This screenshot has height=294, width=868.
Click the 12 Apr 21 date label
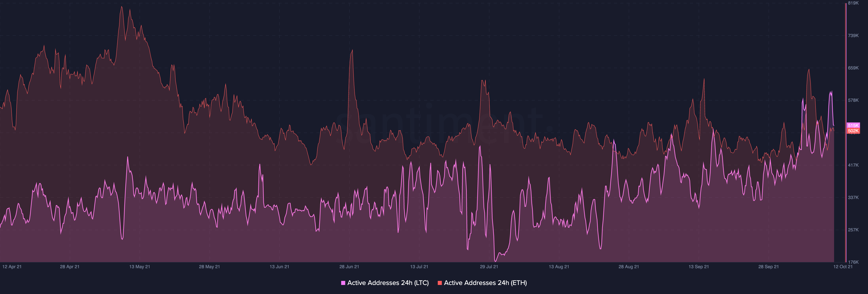point(12,267)
